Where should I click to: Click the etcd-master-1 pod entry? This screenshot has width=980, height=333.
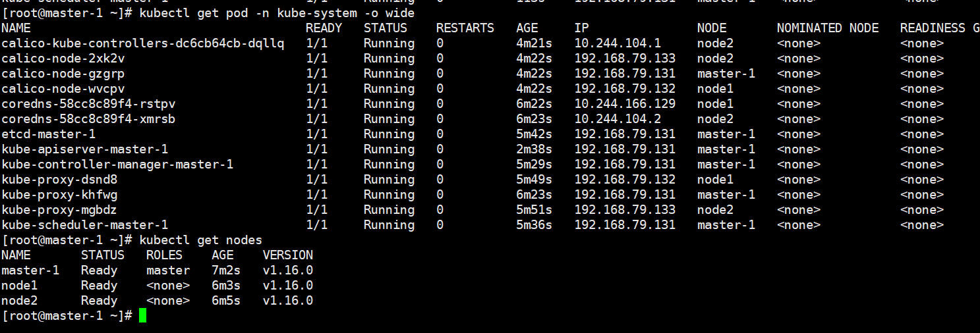click(x=48, y=134)
